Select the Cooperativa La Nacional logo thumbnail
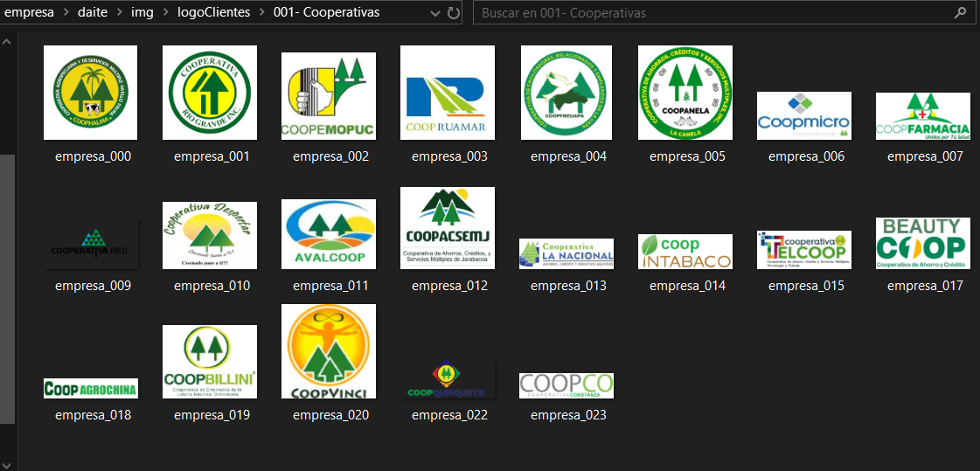Screen dimensions: 980x471 click(x=566, y=253)
